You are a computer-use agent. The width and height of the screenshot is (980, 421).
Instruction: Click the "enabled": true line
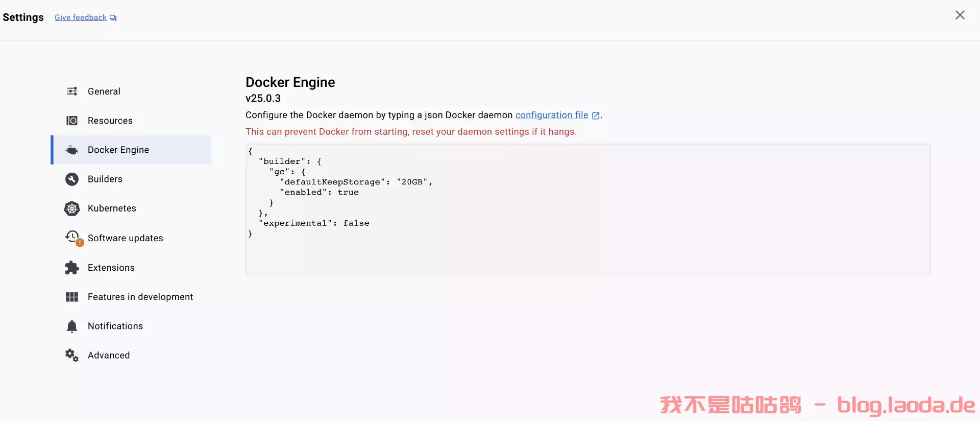319,192
